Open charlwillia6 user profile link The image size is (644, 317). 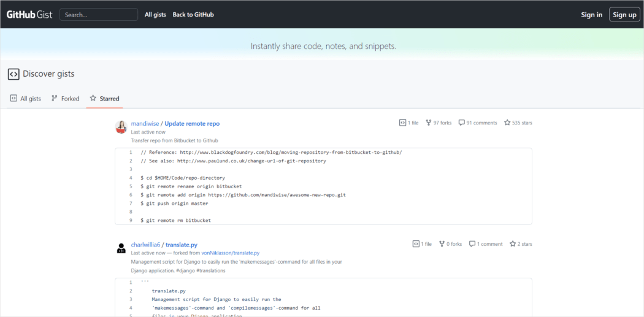coord(145,245)
